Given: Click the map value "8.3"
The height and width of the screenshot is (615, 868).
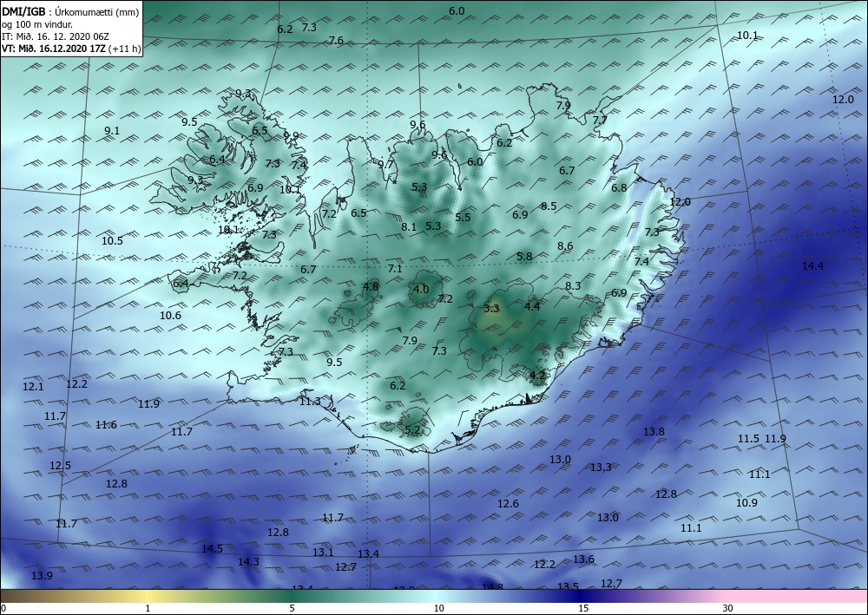Looking at the screenshot, I should (573, 285).
